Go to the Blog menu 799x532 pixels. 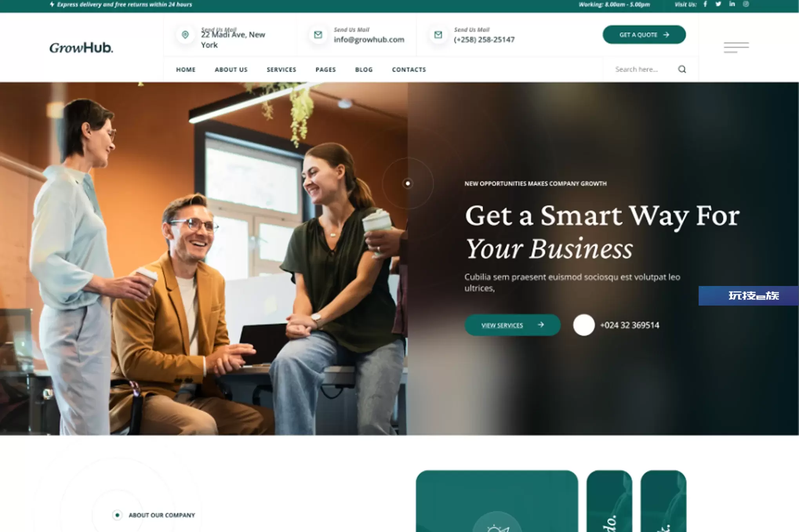tap(364, 69)
